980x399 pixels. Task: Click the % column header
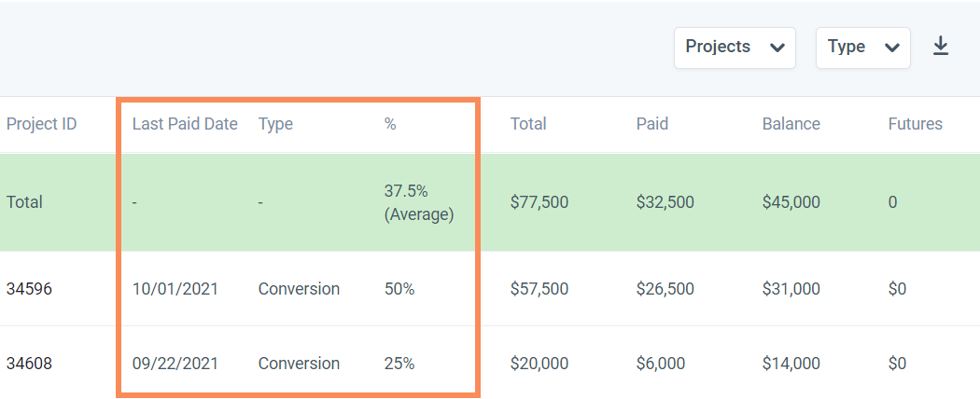click(390, 124)
